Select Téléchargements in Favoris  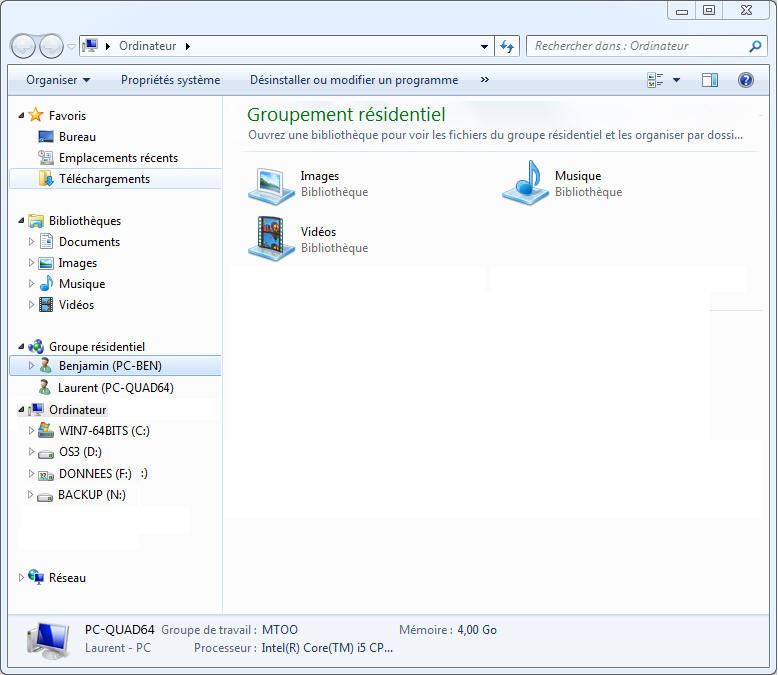pyautogui.click(x=104, y=179)
